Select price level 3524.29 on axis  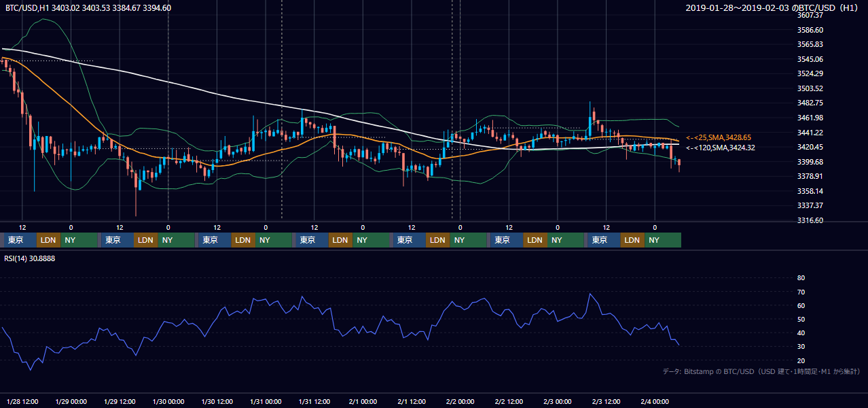[x=810, y=73]
